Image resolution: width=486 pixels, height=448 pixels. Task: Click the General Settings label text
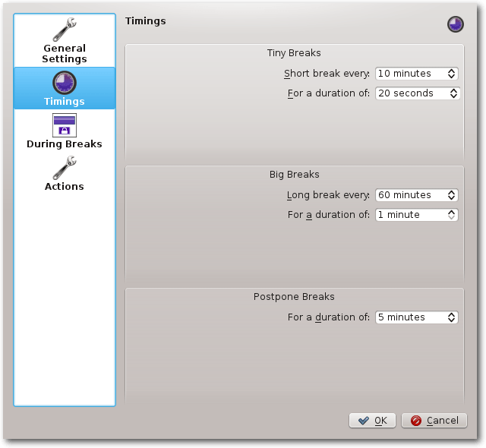(x=65, y=54)
